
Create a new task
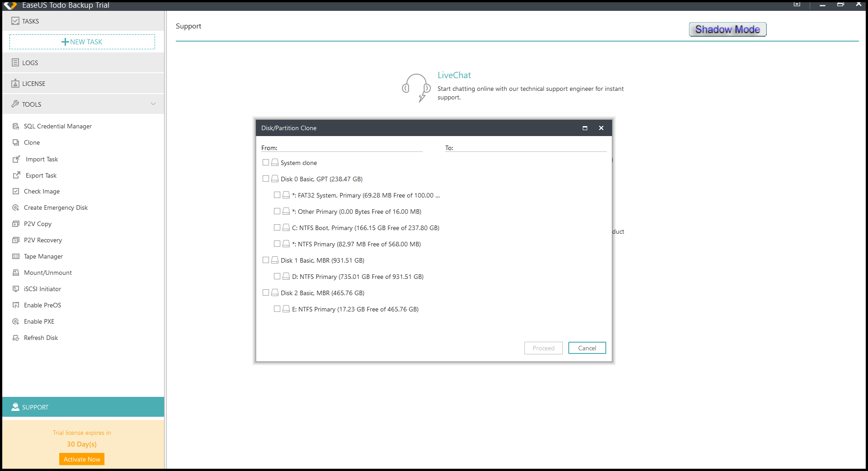(x=82, y=42)
